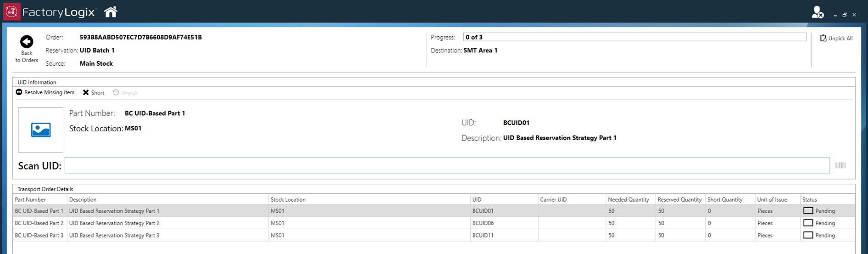The image size is (868, 254).
Task: Click the FactoryLogix home icon
Action: [x=111, y=12]
